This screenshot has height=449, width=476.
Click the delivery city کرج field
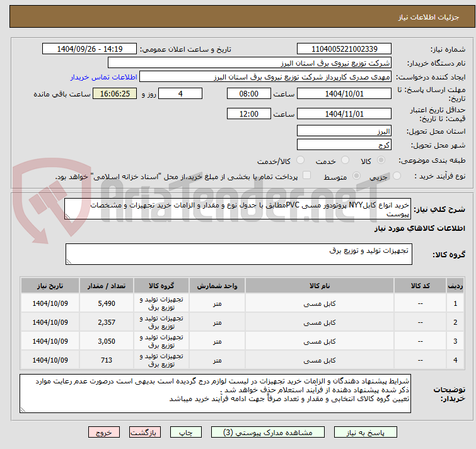(x=344, y=145)
